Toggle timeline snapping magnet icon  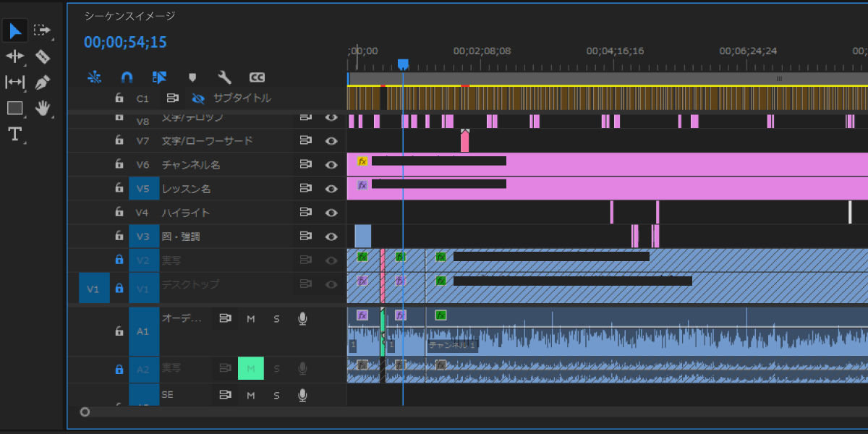pyautogui.click(x=127, y=77)
